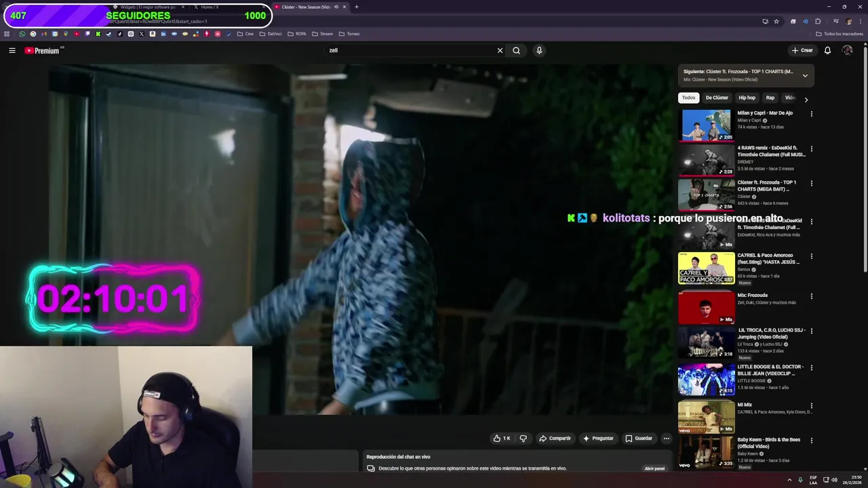Open options for Mar De Ajo video
This screenshot has width=868, height=488.
click(x=811, y=114)
